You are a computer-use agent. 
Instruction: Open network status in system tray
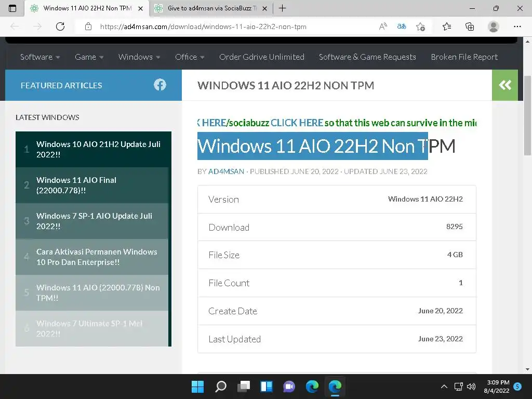[459, 387]
